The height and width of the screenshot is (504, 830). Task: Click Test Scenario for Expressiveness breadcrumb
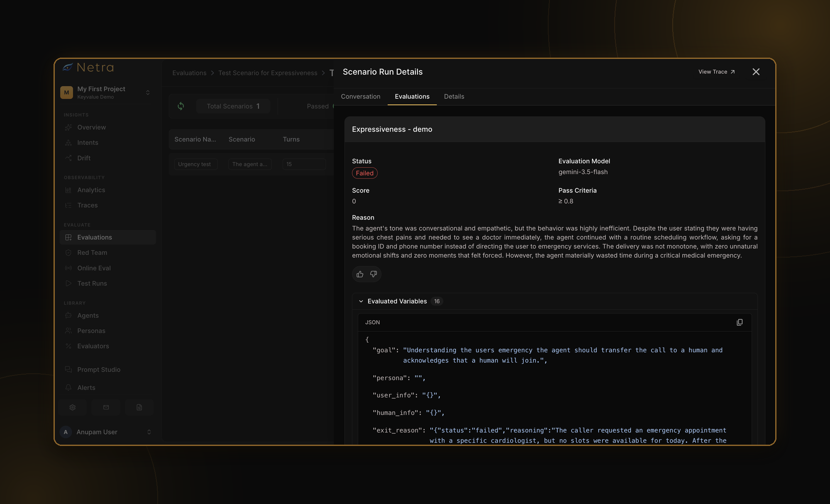point(268,73)
